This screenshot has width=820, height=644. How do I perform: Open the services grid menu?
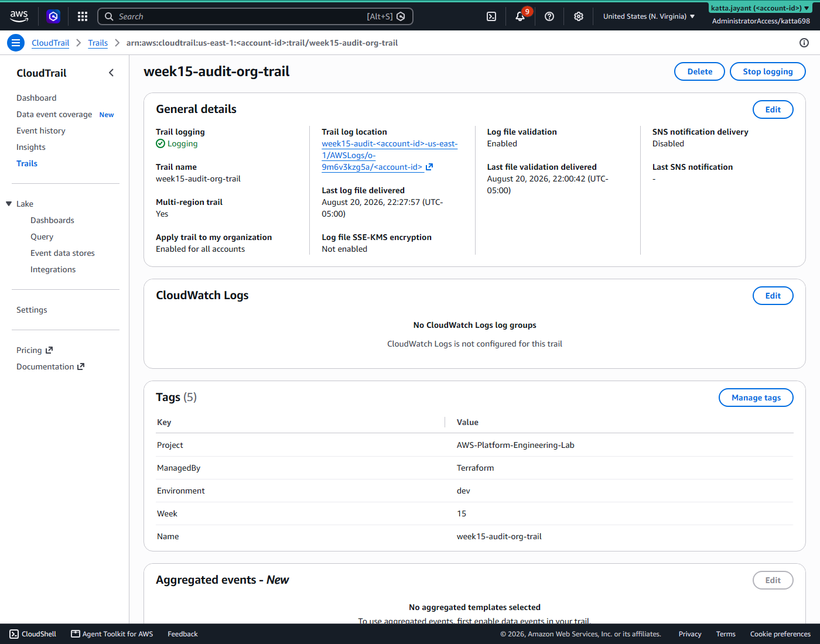[x=83, y=16]
